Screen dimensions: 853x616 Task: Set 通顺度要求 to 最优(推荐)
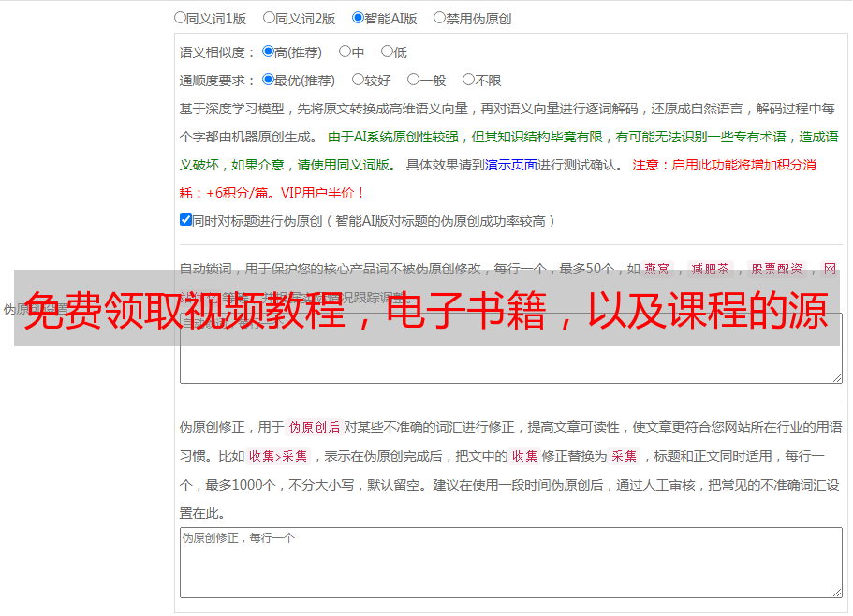(268, 80)
